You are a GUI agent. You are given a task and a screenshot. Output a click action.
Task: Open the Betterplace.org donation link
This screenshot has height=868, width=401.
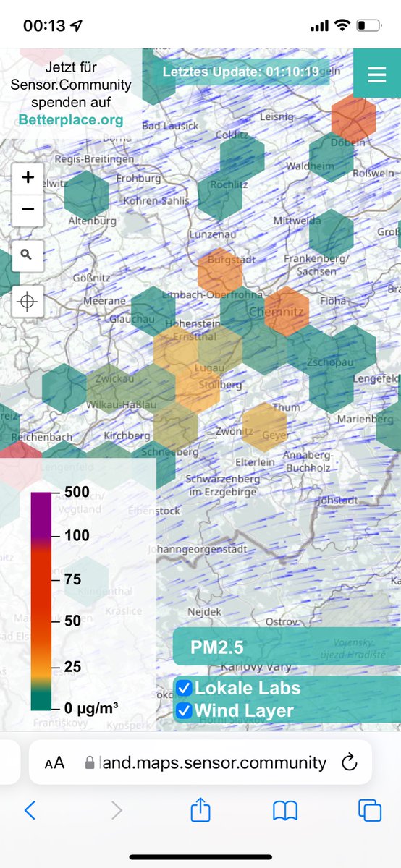pyautogui.click(x=71, y=120)
